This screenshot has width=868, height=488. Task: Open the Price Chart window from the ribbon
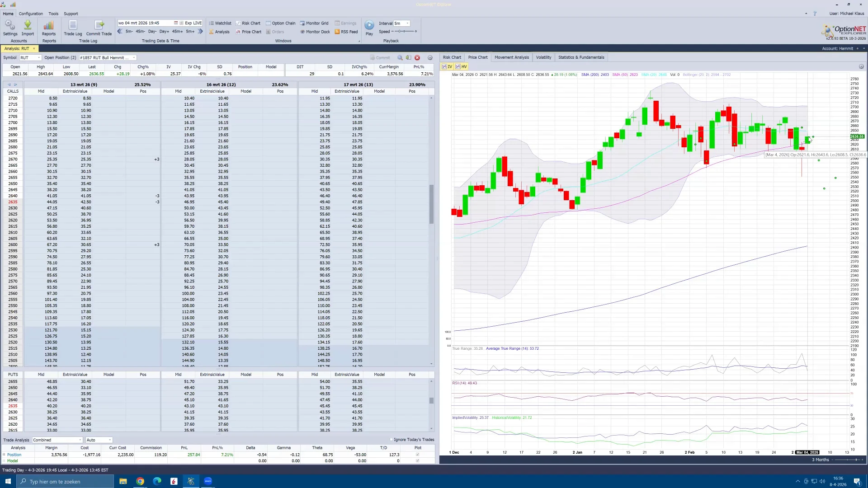[248, 32]
